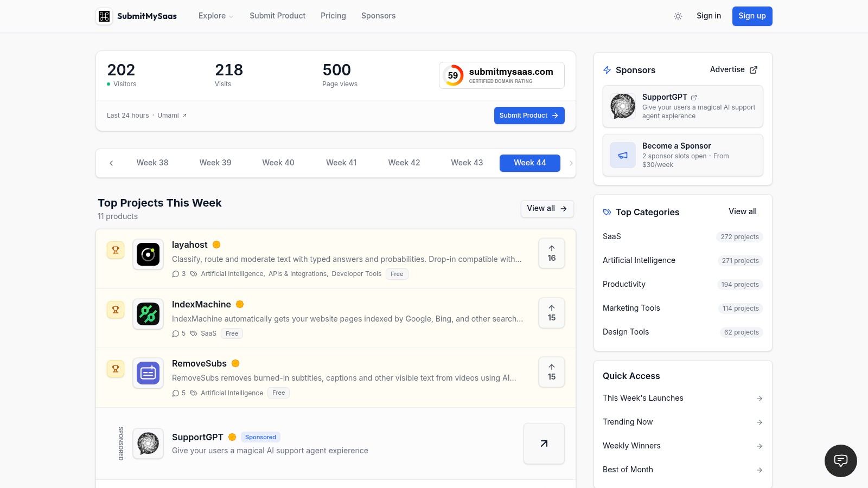Click the blue Sign up button
This screenshot has width=868, height=488.
tap(752, 16)
